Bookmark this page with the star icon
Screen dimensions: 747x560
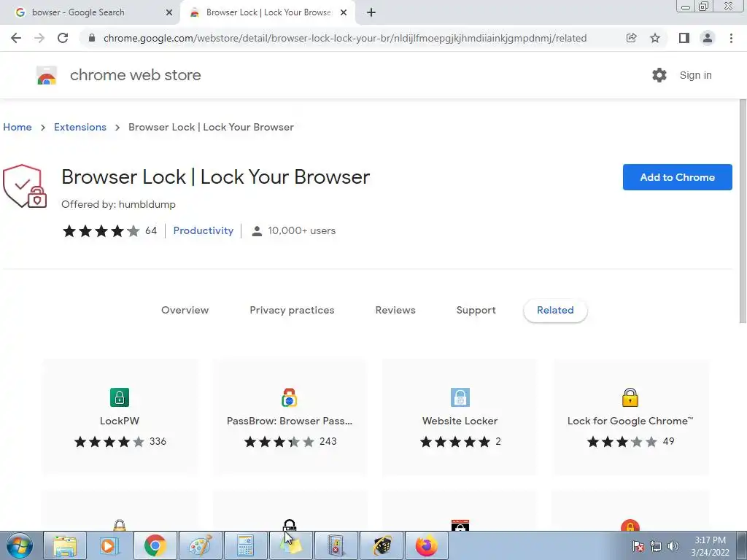pyautogui.click(x=655, y=38)
